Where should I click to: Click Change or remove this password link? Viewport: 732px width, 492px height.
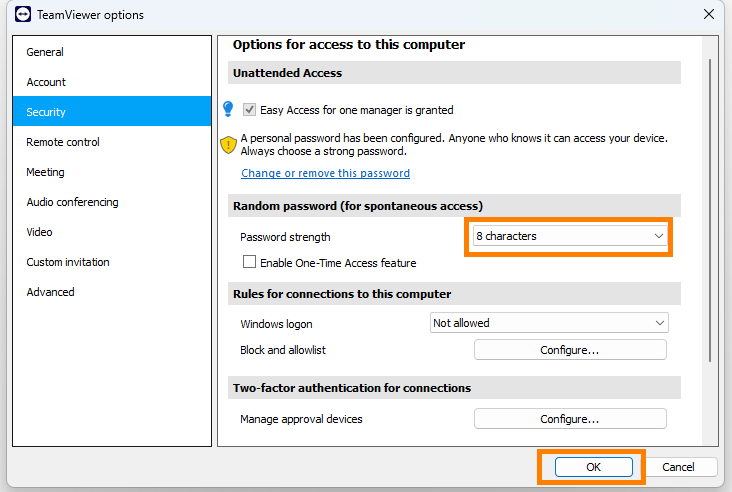325,173
